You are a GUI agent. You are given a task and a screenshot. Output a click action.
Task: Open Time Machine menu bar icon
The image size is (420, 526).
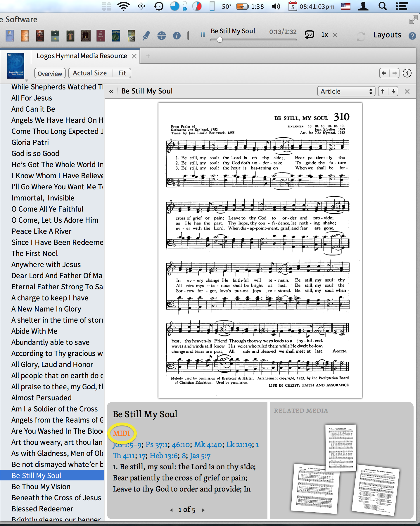pos(158,6)
